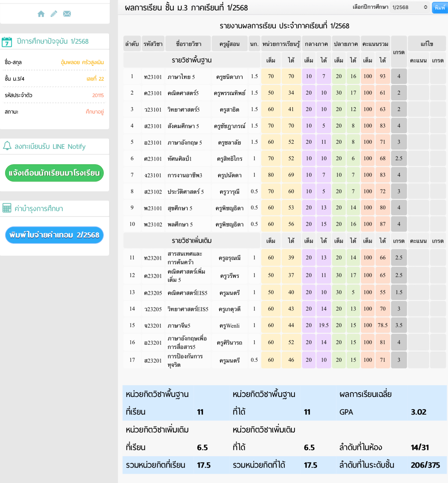Click the bell icon for LINE Notify
Viewport: 448px width, 483px height.
point(7,146)
